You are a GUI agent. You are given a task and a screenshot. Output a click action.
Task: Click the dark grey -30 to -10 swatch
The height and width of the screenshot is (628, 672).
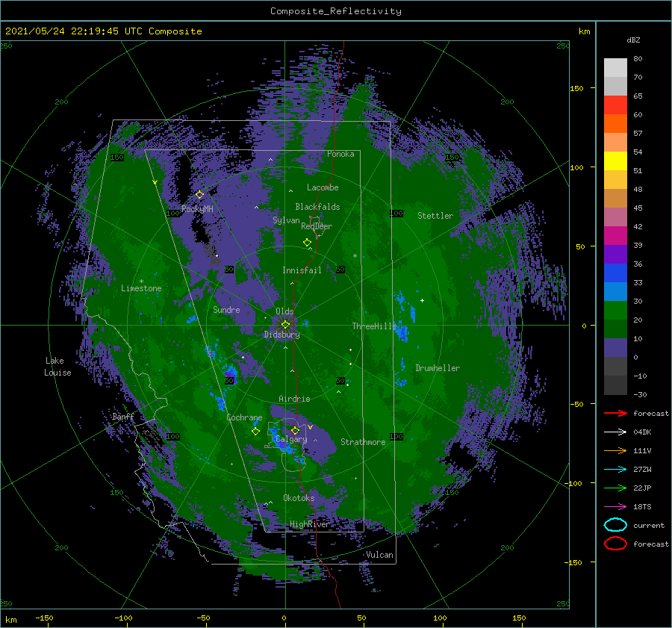coord(615,385)
